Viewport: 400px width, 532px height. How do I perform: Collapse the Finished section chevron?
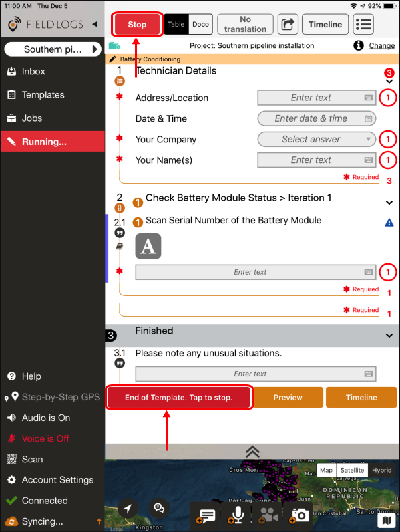pyautogui.click(x=389, y=335)
